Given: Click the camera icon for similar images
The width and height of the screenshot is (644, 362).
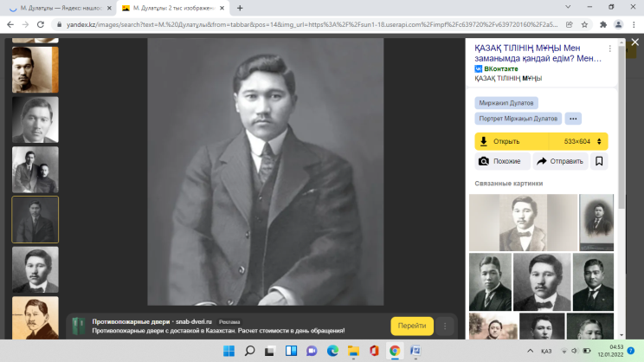Looking at the screenshot, I should coord(484,161).
